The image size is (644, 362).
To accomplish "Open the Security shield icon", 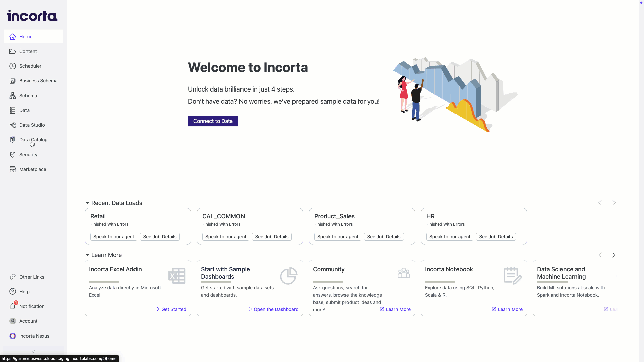I will pyautogui.click(x=13, y=155).
